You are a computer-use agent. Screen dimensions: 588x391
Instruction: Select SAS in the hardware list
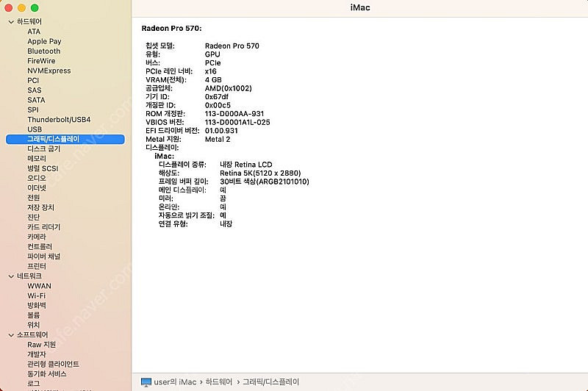click(34, 90)
